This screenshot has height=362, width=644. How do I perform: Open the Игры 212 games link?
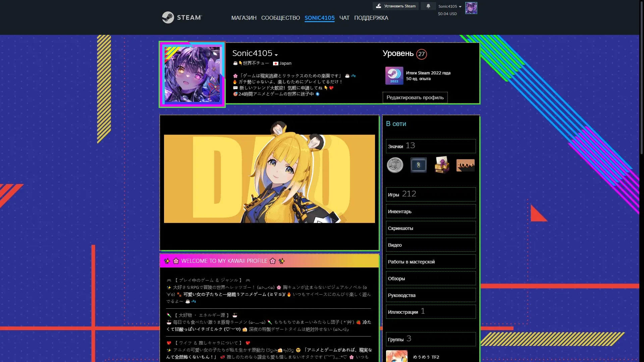point(431,194)
